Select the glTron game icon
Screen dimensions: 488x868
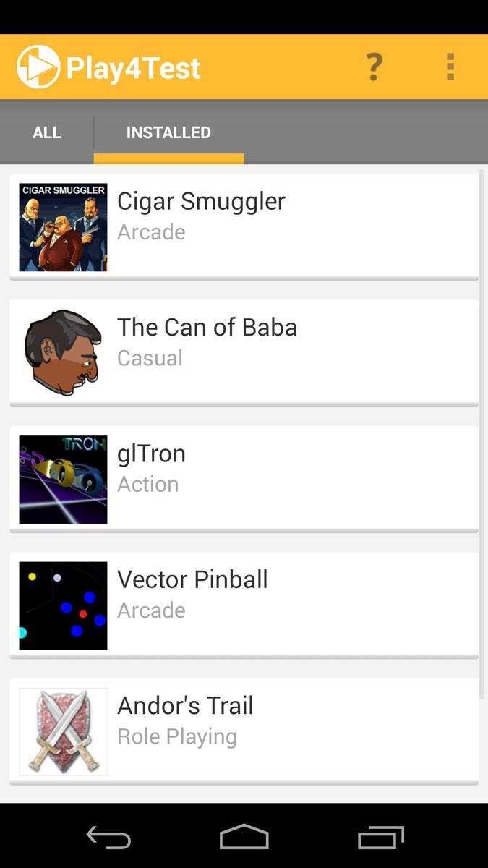click(x=63, y=479)
